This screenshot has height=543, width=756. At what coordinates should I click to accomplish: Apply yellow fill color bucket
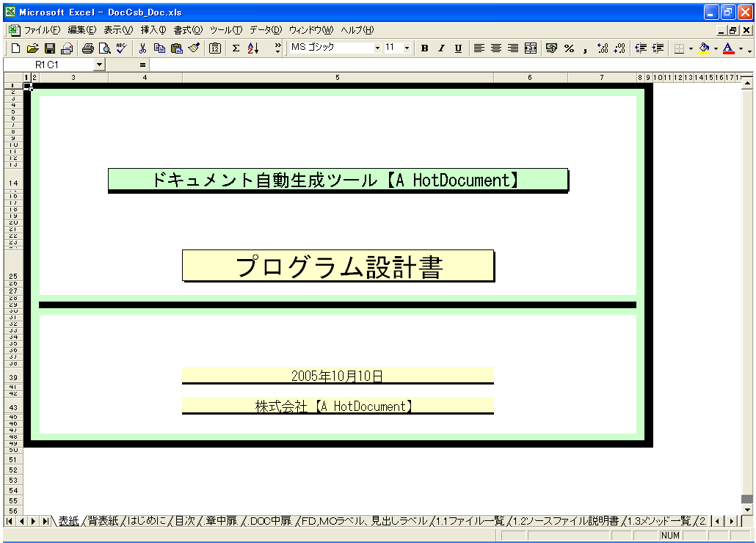coord(704,48)
